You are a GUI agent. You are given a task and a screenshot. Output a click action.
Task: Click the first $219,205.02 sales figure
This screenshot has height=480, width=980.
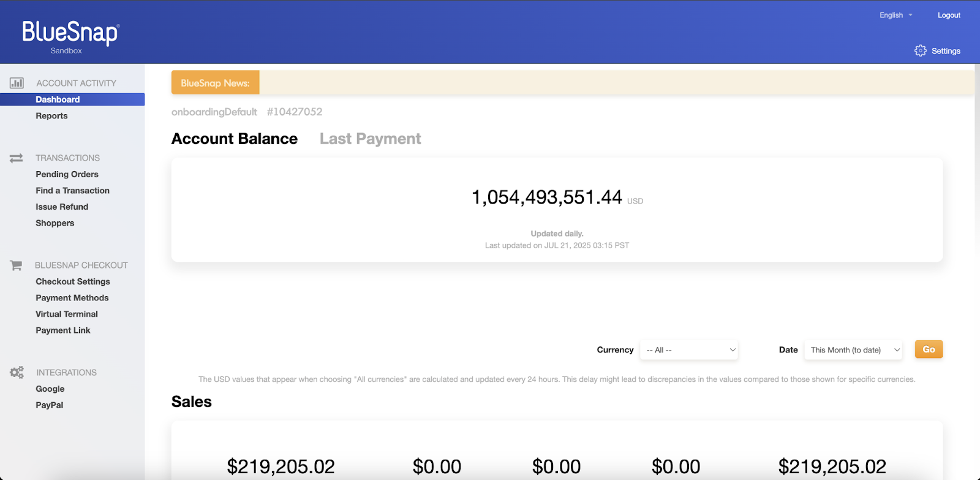[x=281, y=467]
